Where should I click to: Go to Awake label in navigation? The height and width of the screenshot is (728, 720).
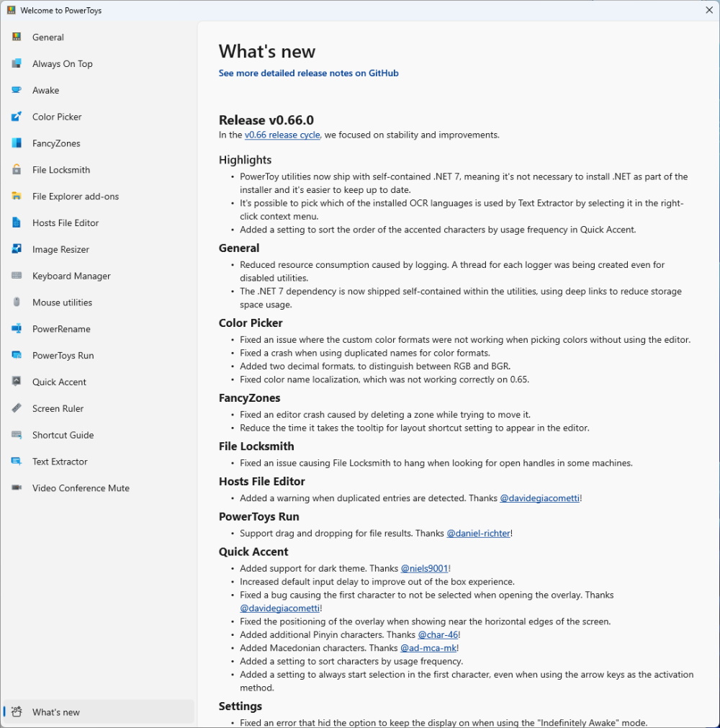[x=46, y=90]
